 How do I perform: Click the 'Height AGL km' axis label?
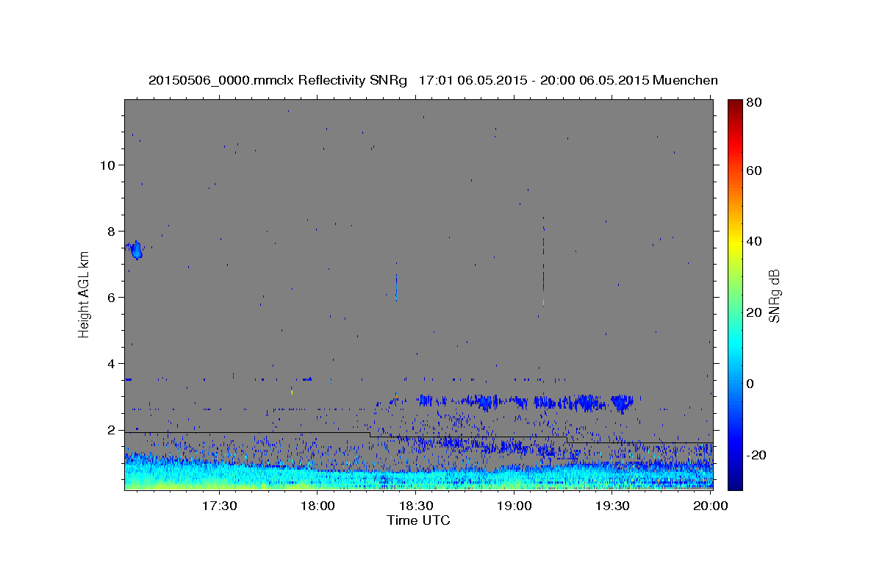coord(85,294)
